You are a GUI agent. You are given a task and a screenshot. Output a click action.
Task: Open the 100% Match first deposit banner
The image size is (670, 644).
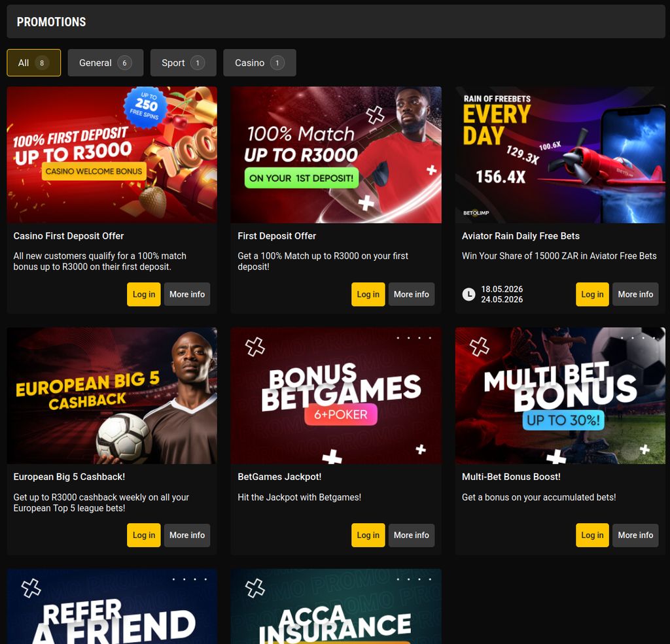pos(336,154)
